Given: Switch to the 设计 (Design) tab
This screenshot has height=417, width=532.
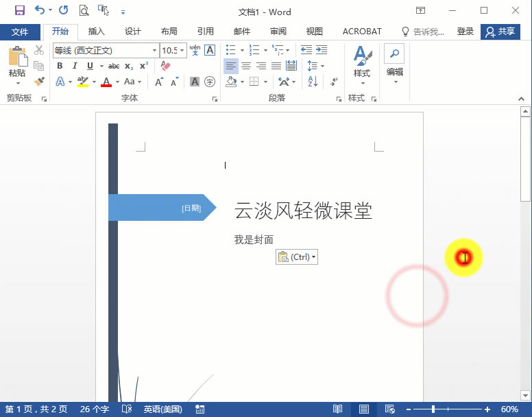Looking at the screenshot, I should pyautogui.click(x=133, y=32).
